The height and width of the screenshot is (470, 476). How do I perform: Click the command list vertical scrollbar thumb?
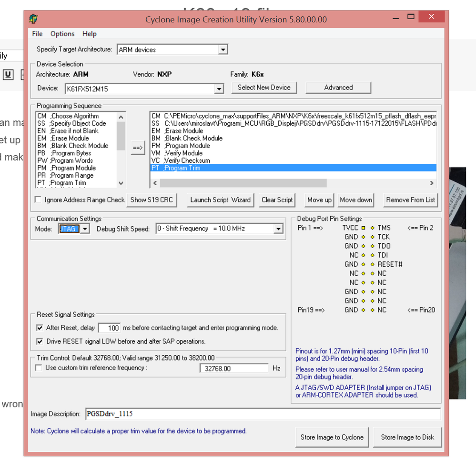(121, 136)
